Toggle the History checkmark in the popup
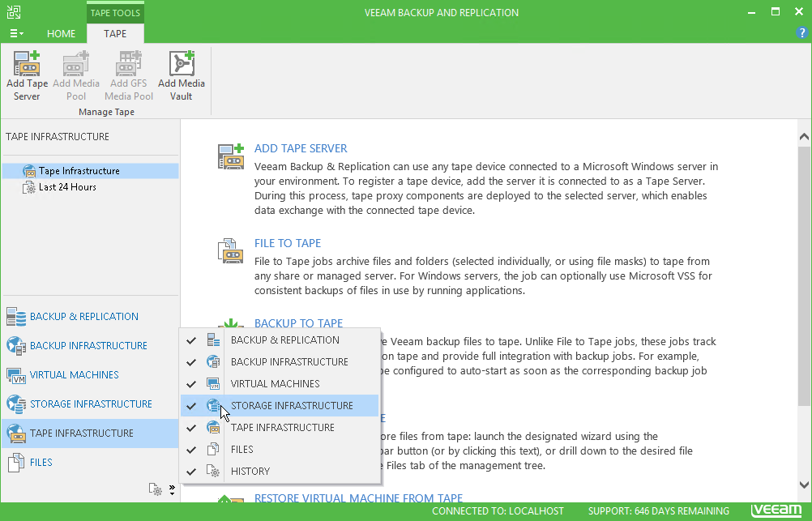812x521 pixels. coord(191,472)
